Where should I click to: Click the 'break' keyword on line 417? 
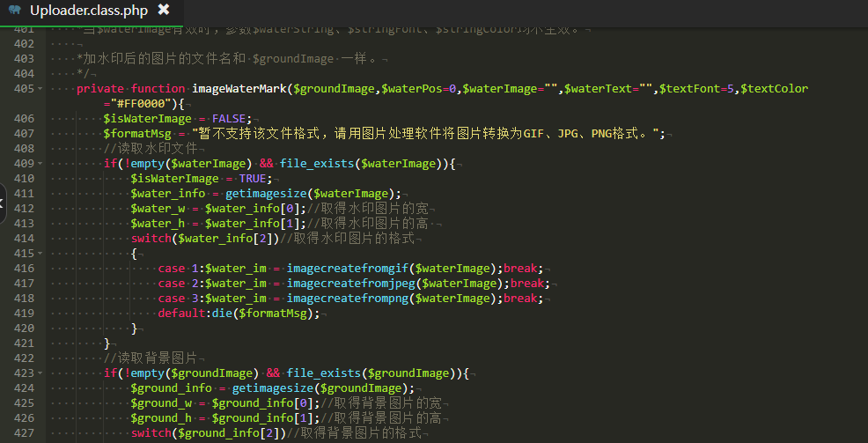click(x=527, y=283)
